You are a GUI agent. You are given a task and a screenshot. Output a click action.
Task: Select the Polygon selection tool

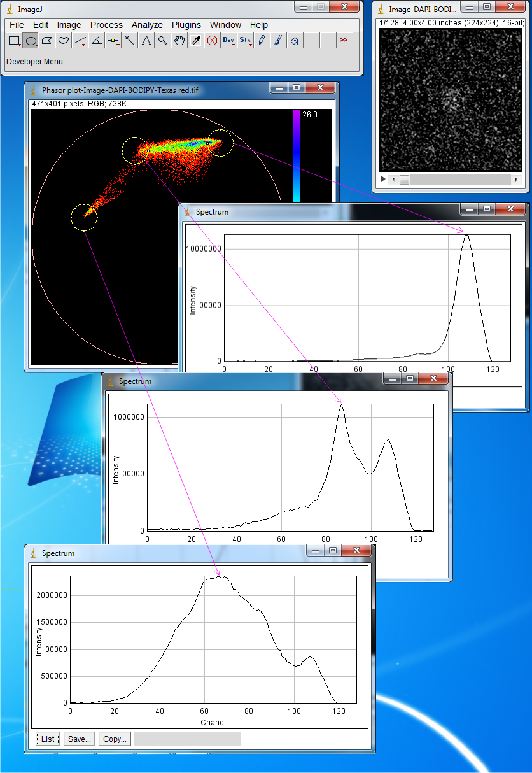point(47,41)
